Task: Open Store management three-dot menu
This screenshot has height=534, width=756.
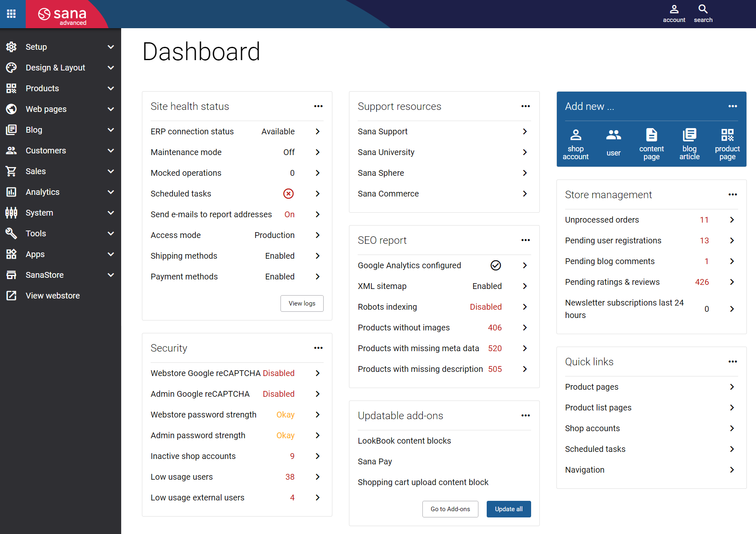Action: pyautogui.click(x=733, y=194)
